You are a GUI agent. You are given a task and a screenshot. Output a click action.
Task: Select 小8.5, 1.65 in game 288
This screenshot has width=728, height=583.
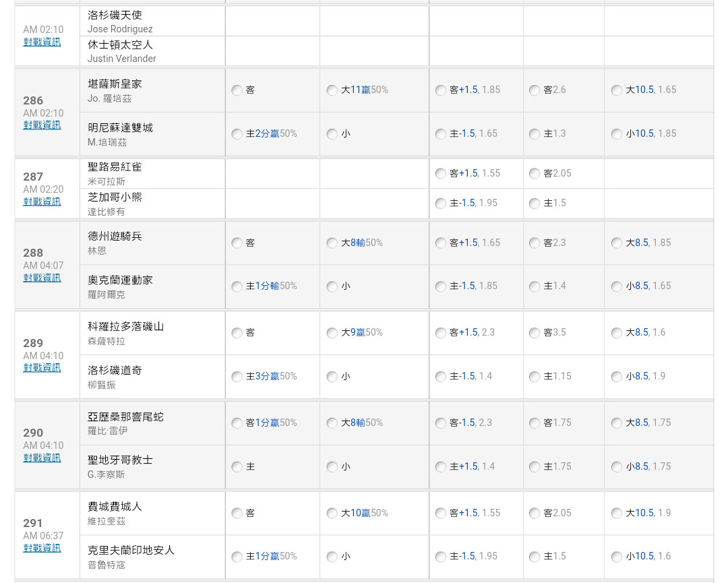[x=616, y=286]
